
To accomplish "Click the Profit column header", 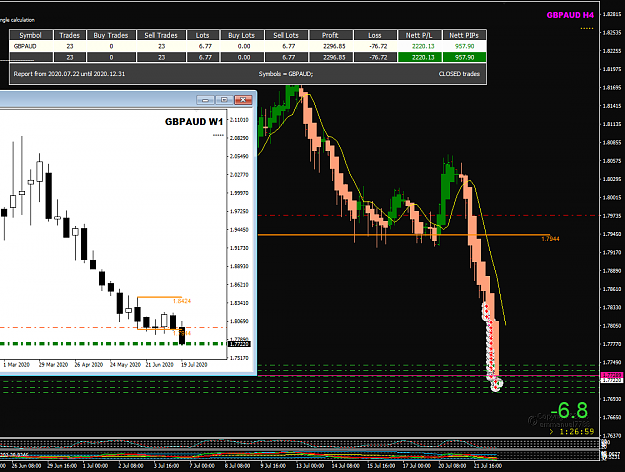I will (x=330, y=35).
